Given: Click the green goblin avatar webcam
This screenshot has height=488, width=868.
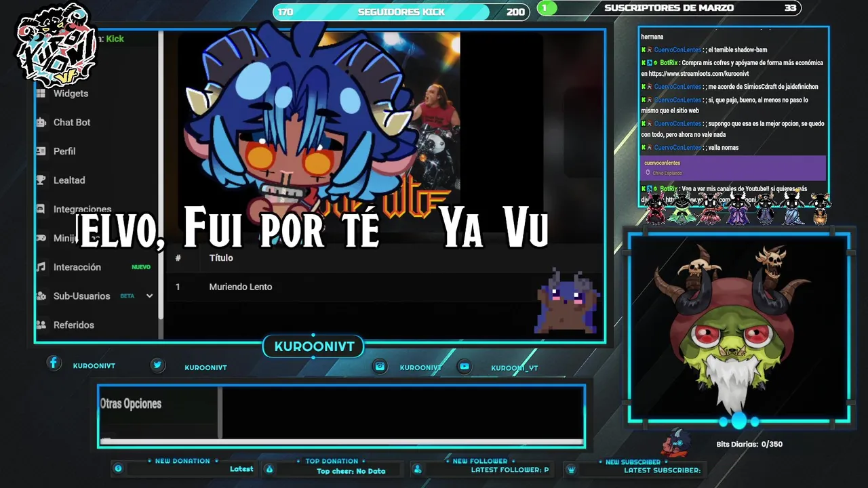Looking at the screenshot, I should (733, 327).
